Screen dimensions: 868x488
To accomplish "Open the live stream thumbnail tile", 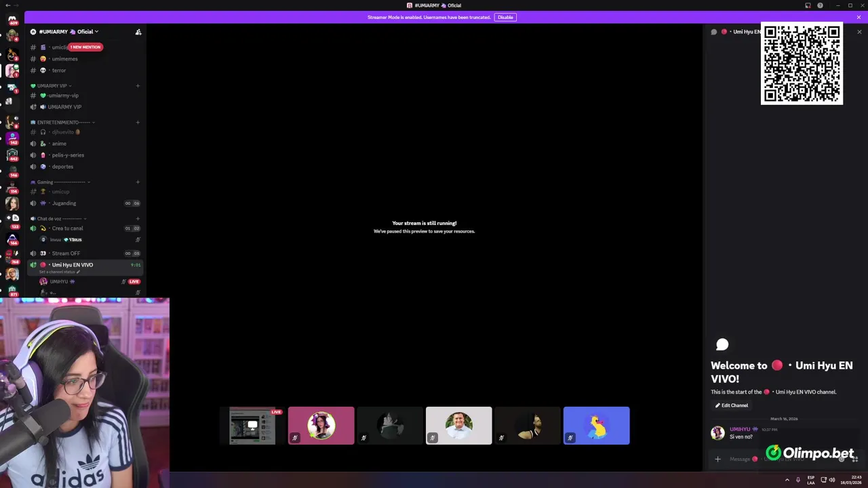I will (x=252, y=426).
